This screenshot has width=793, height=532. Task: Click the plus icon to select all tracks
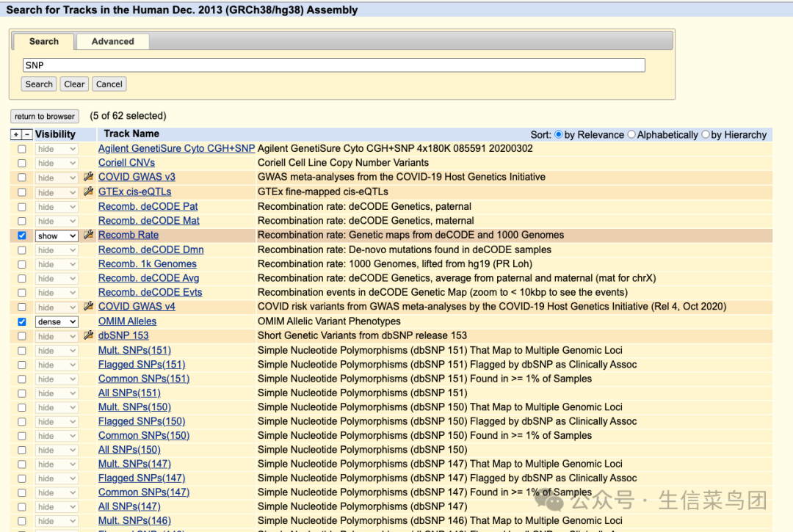pyautogui.click(x=16, y=134)
